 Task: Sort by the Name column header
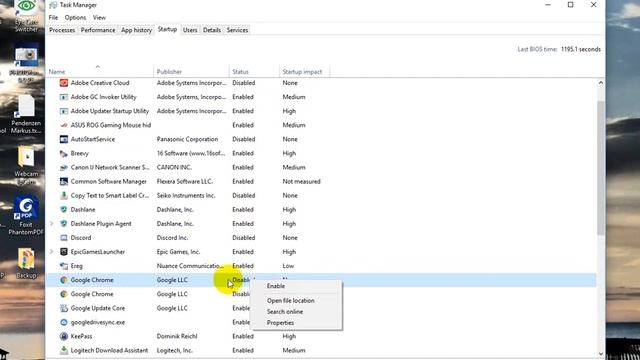[x=100, y=71]
